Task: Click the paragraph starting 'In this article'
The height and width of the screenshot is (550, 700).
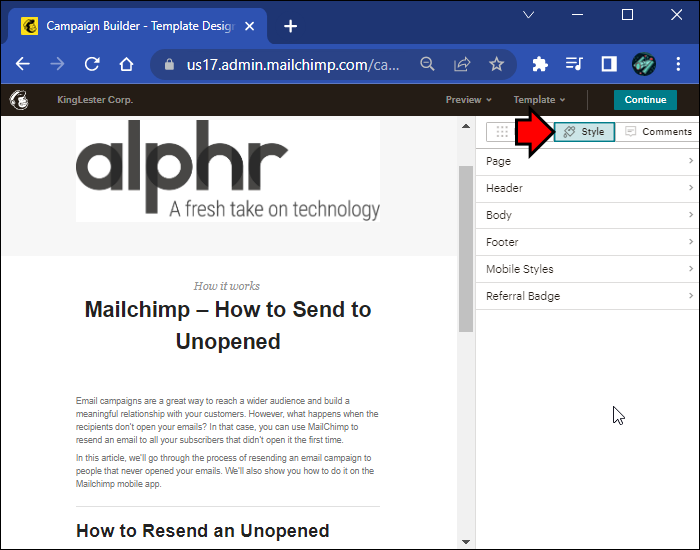Action: (225, 471)
